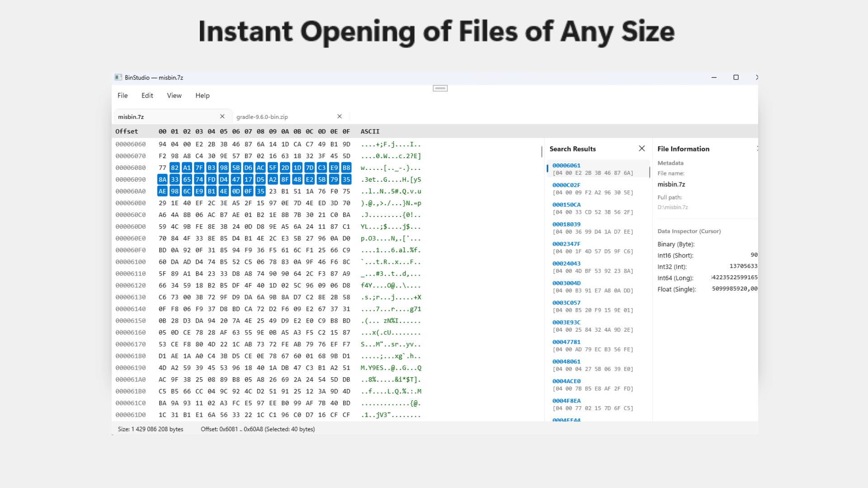Select offset row 00006060
The height and width of the screenshot is (488, 868).
click(x=131, y=144)
